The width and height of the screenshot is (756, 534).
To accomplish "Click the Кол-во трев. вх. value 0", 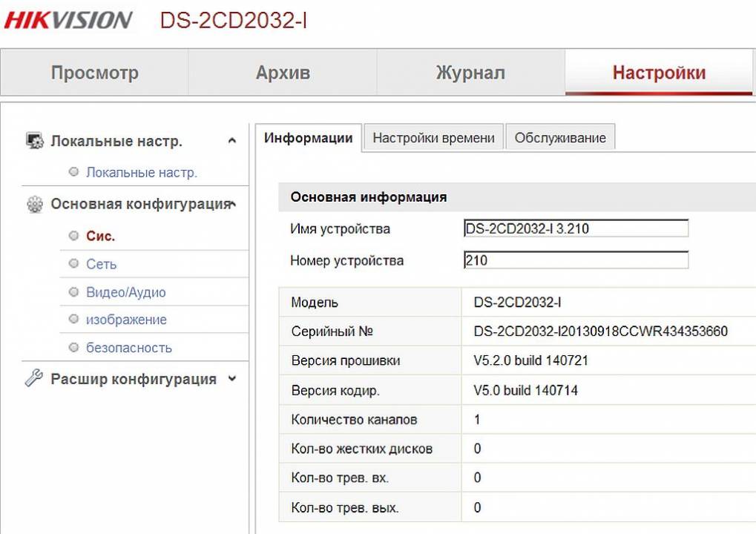I will 477,478.
